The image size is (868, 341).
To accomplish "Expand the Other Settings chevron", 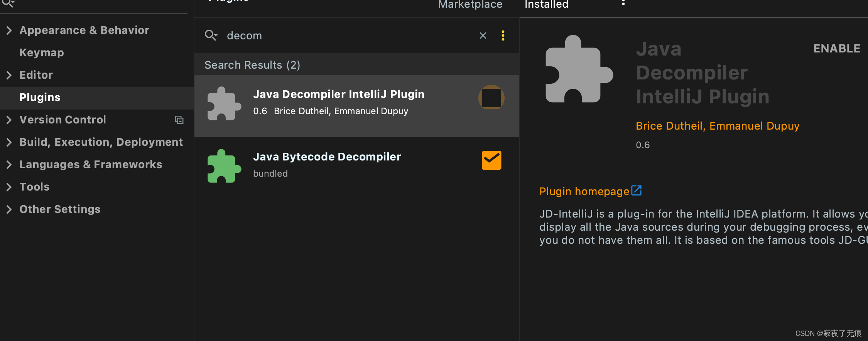I will [9, 209].
